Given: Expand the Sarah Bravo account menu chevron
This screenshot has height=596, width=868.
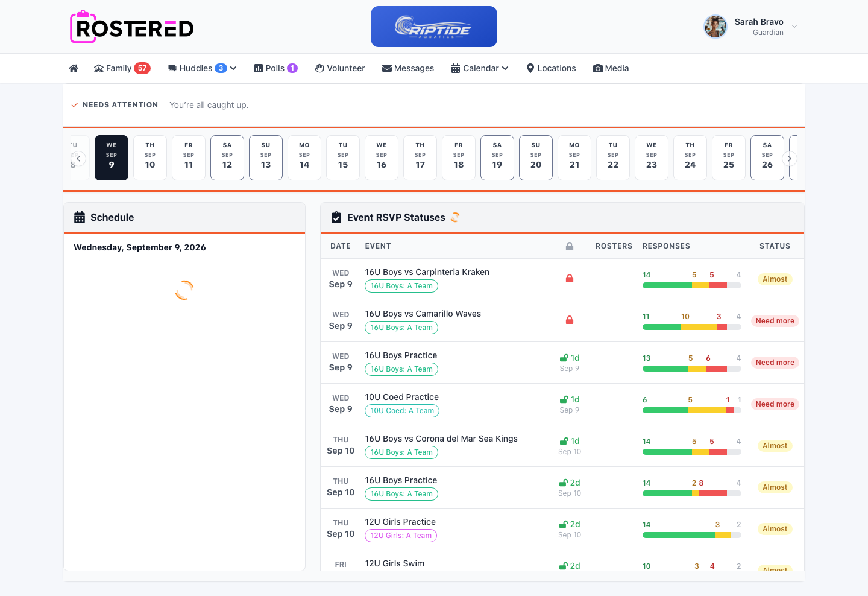Looking at the screenshot, I should click(x=794, y=27).
